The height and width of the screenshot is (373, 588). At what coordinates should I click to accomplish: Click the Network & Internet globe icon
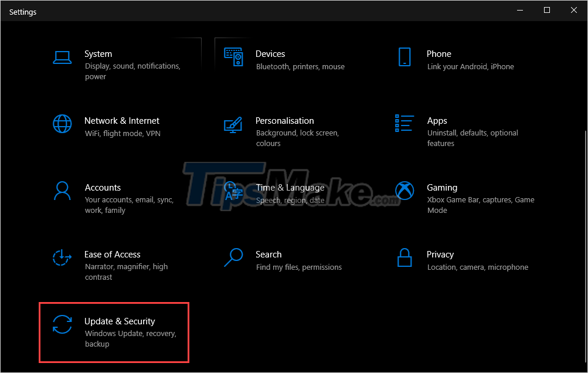coord(62,124)
